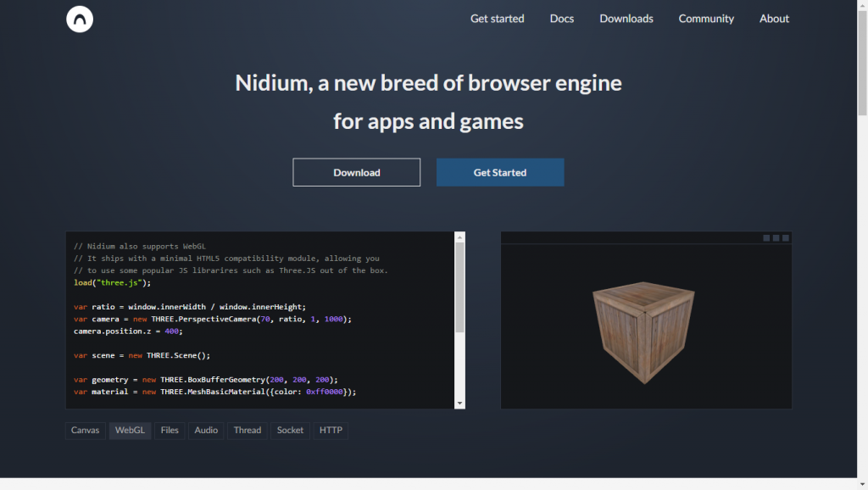The height and width of the screenshot is (490, 868).
Task: Open the Docs page
Action: [561, 19]
